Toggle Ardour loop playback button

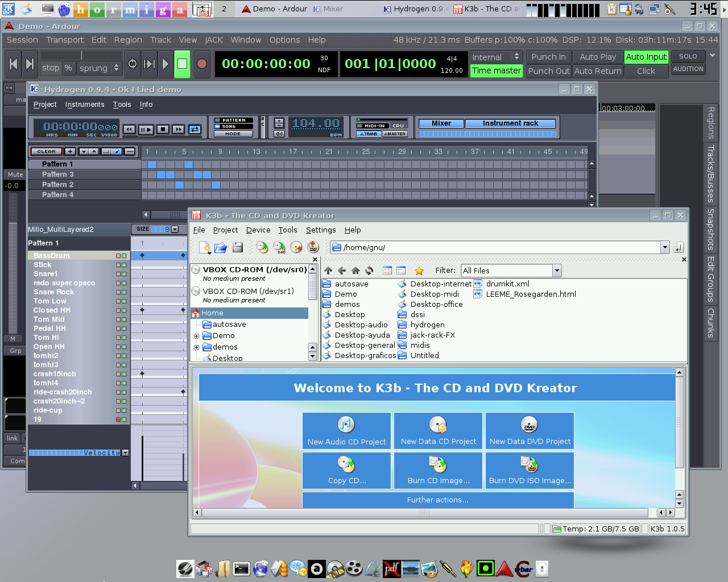(133, 64)
